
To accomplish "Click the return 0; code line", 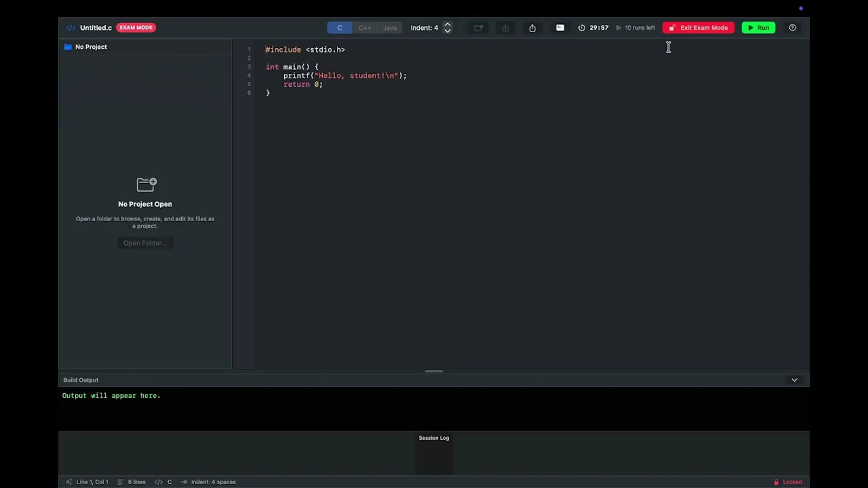I will tap(303, 84).
